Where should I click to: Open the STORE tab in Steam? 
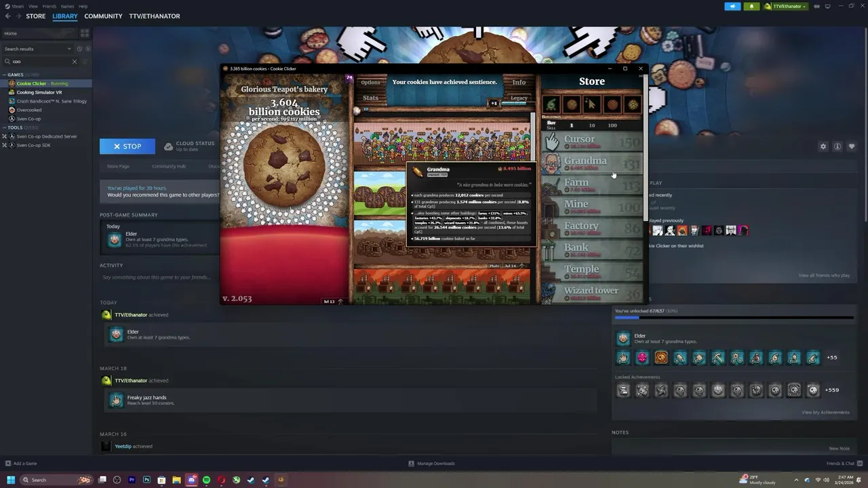pyautogui.click(x=36, y=16)
